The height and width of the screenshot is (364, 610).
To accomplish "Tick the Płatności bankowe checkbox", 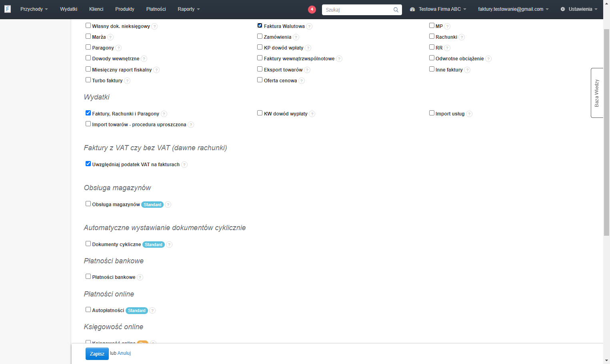I will click(88, 276).
